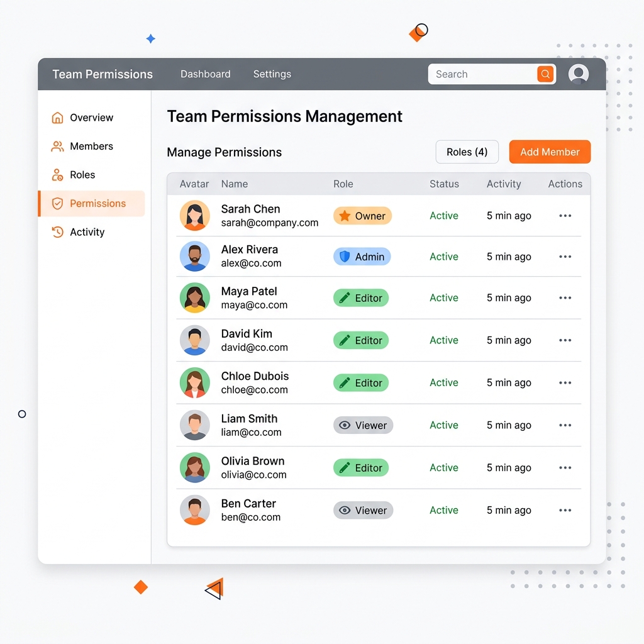Click eye icon in Ben Carter's Viewer badge
644x644 pixels.
345,510
